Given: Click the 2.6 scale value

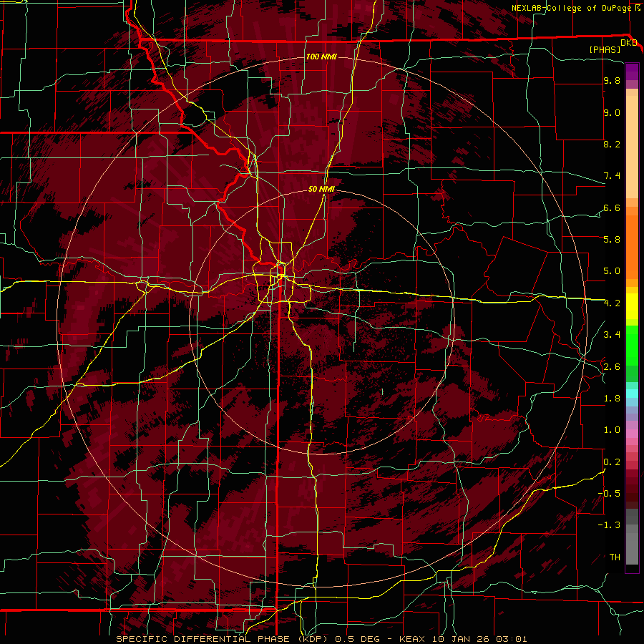Looking at the screenshot, I should click(x=612, y=367).
